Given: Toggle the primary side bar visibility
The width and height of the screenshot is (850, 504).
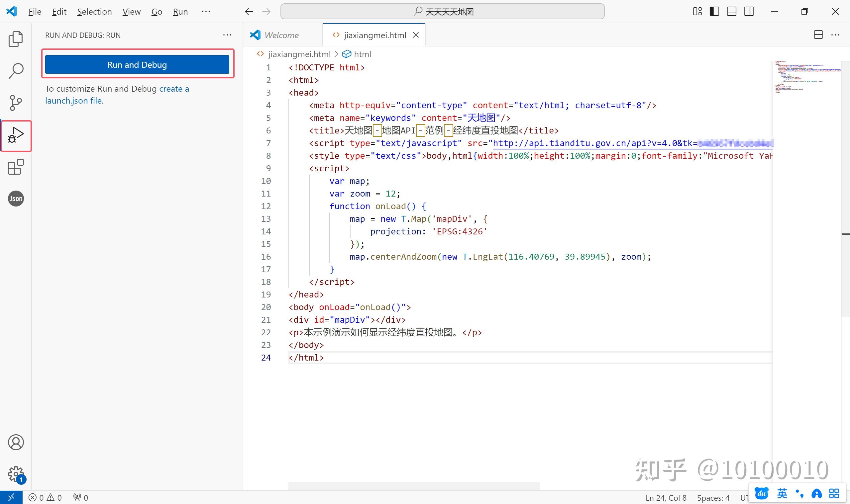Looking at the screenshot, I should [714, 12].
